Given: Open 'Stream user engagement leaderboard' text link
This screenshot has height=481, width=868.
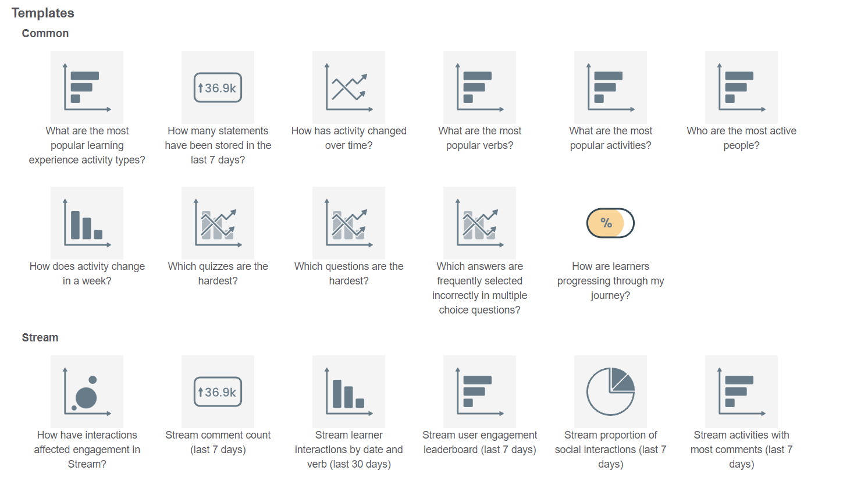Looking at the screenshot, I should (479, 442).
